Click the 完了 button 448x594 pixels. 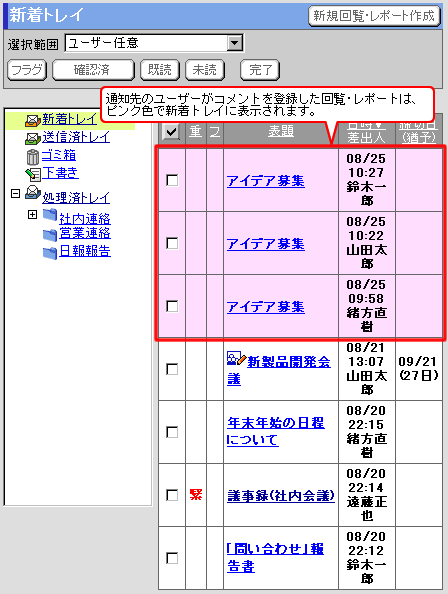click(x=260, y=70)
